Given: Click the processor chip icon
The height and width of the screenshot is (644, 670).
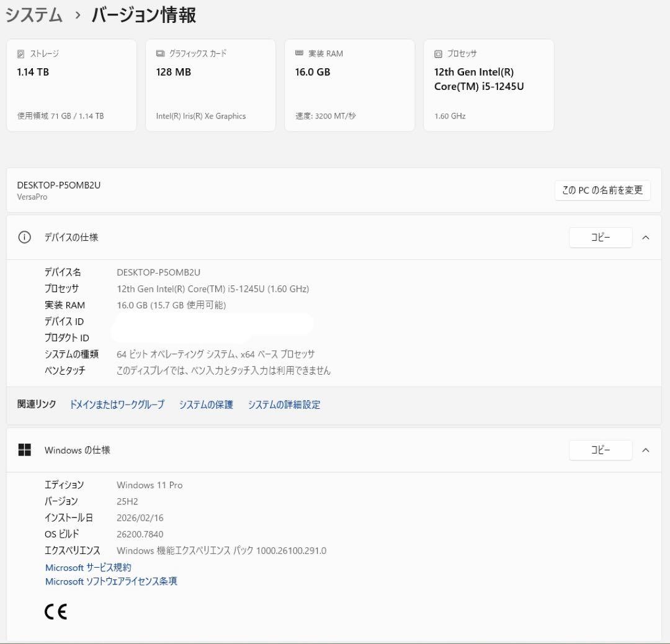Looking at the screenshot, I should pos(438,54).
